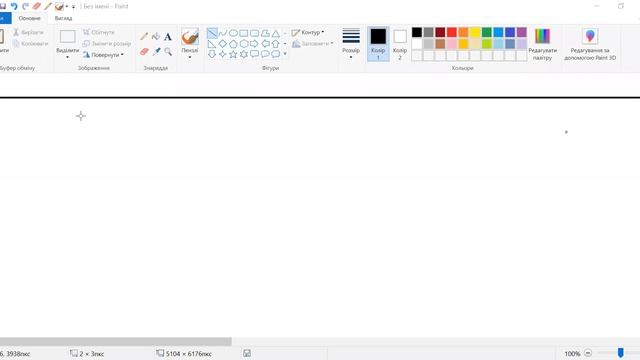Image resolution: width=640 pixels, height=360 pixels.
Task: Click Undo in the quick access toolbar
Action: (x=14, y=6)
